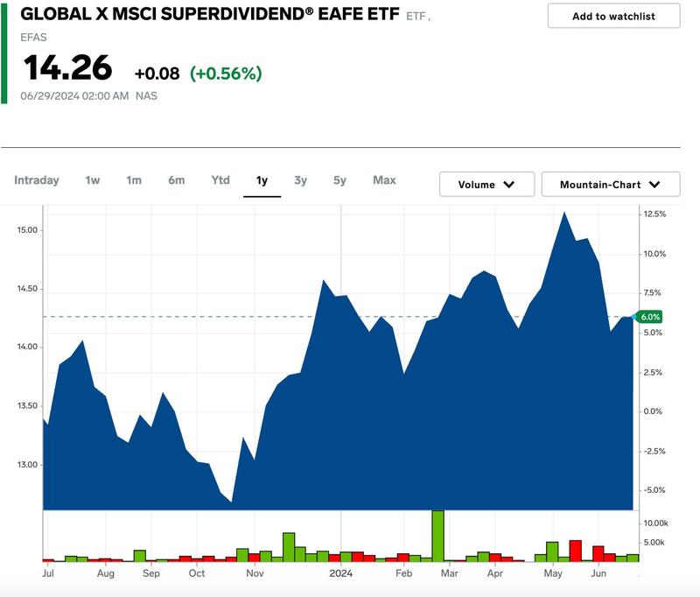Select the 1y time range tab

click(262, 180)
